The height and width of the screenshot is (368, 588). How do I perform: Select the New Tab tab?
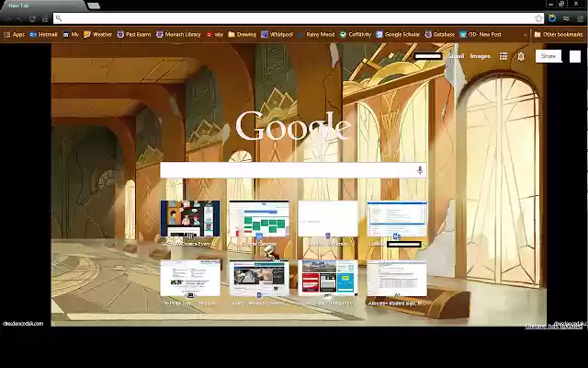(x=43, y=6)
